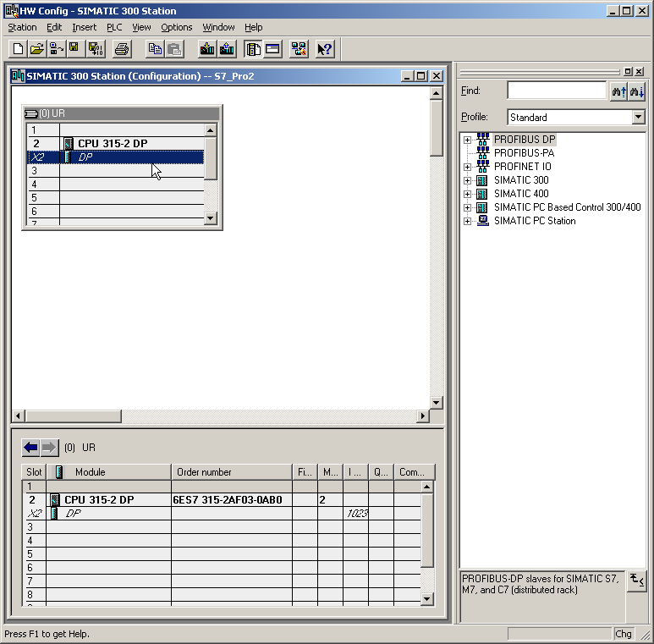The height and width of the screenshot is (644, 654).
Task: Click in the Find text field
Action: click(557, 91)
